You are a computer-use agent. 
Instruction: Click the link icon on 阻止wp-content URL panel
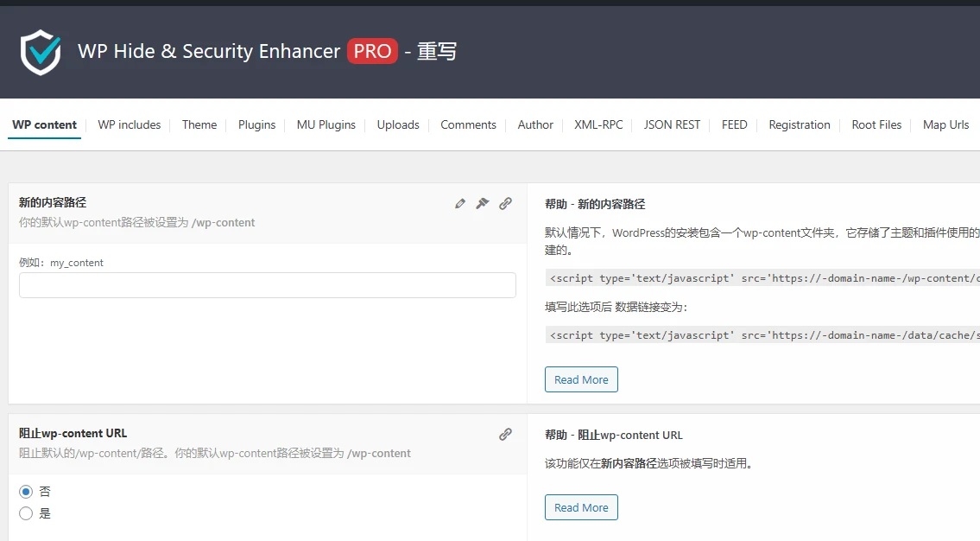505,435
